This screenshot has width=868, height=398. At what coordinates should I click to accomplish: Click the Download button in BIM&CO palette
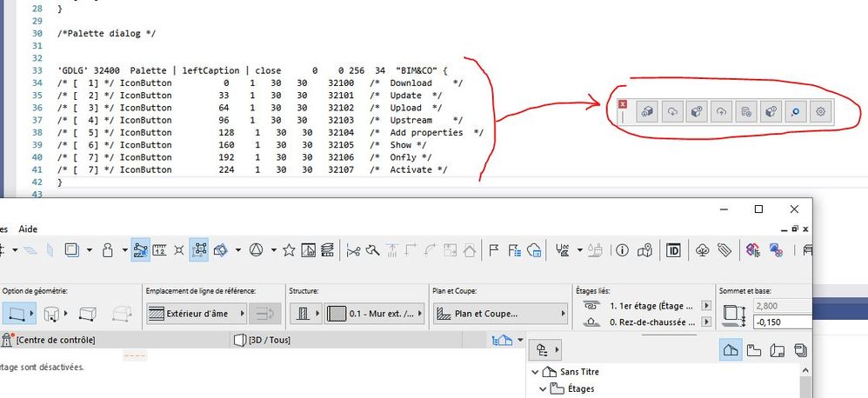[x=646, y=111]
